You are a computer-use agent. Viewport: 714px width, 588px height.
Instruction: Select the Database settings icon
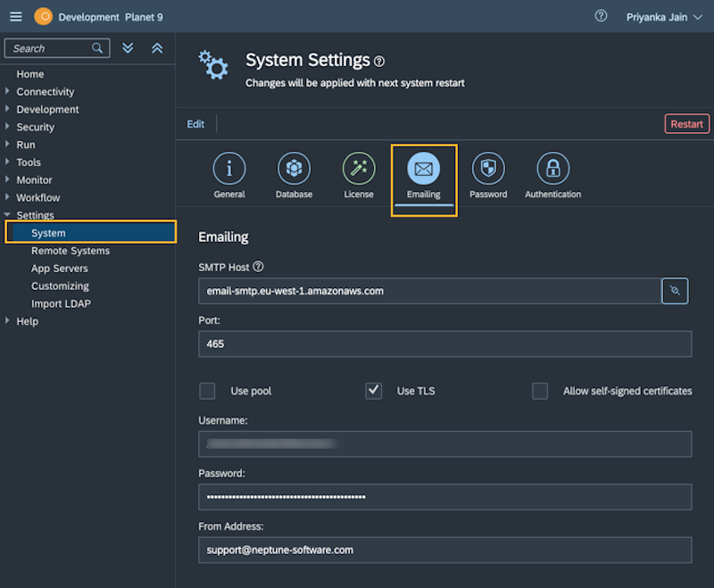tap(294, 168)
